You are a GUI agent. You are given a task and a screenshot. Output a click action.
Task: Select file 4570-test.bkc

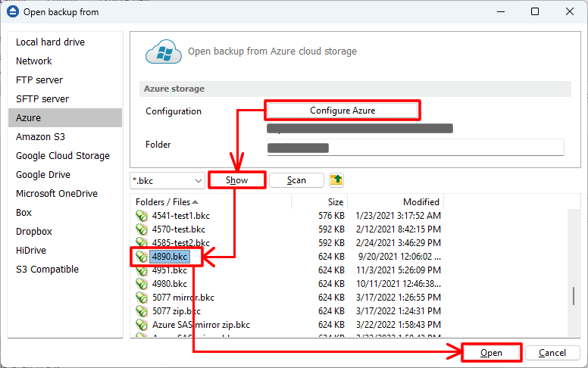[179, 229]
